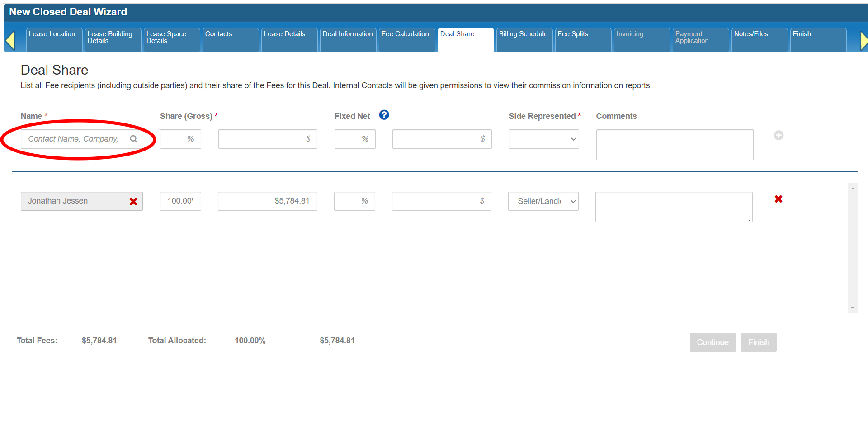868x426 pixels.
Task: Click the gray plus add-recipient icon
Action: tap(778, 135)
